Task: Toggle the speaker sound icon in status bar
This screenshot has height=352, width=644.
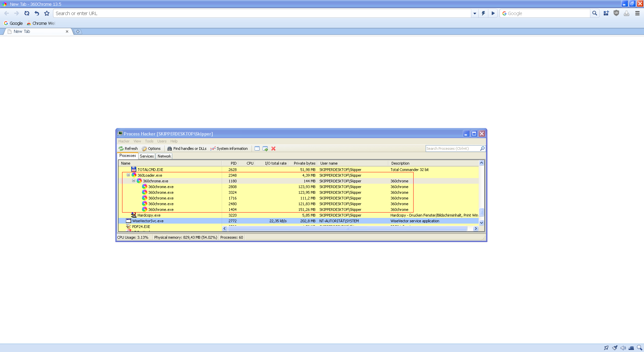Action: pos(623,348)
